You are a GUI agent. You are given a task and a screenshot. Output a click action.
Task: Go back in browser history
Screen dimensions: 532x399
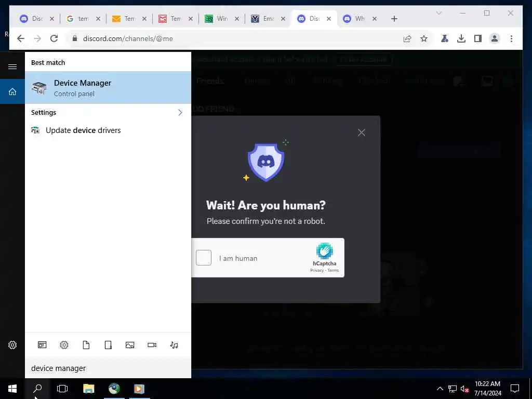coord(21,38)
